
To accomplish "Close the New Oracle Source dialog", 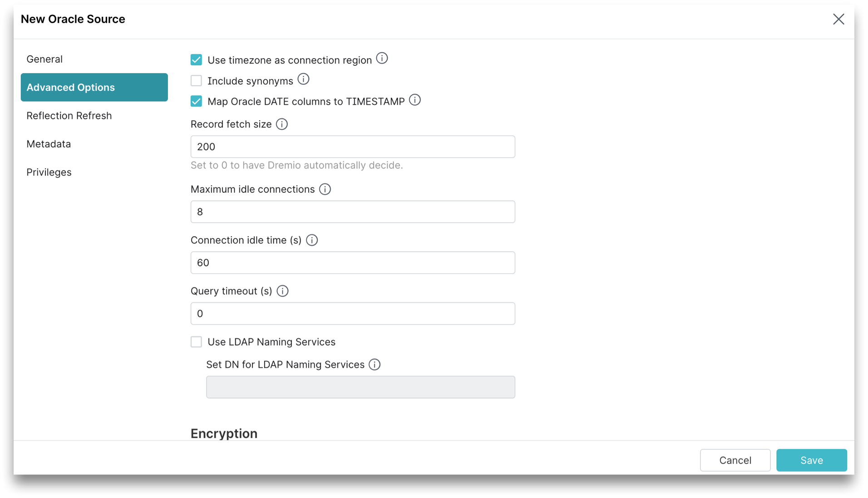I will 838,19.
